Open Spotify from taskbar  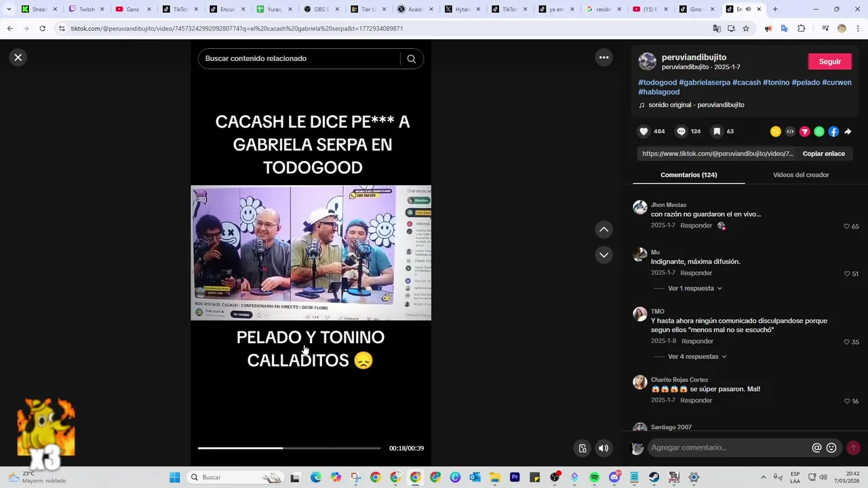click(595, 477)
